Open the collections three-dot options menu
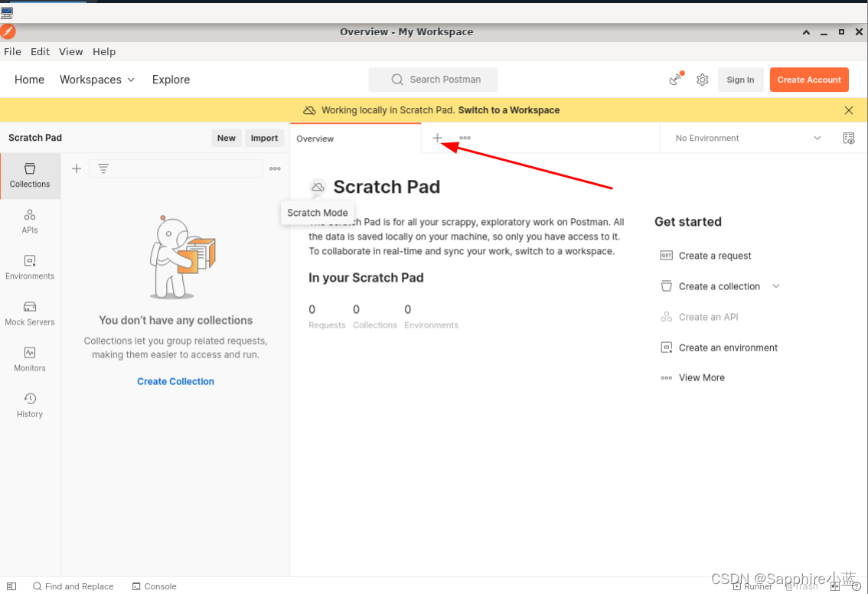The height and width of the screenshot is (594, 868). click(x=275, y=168)
